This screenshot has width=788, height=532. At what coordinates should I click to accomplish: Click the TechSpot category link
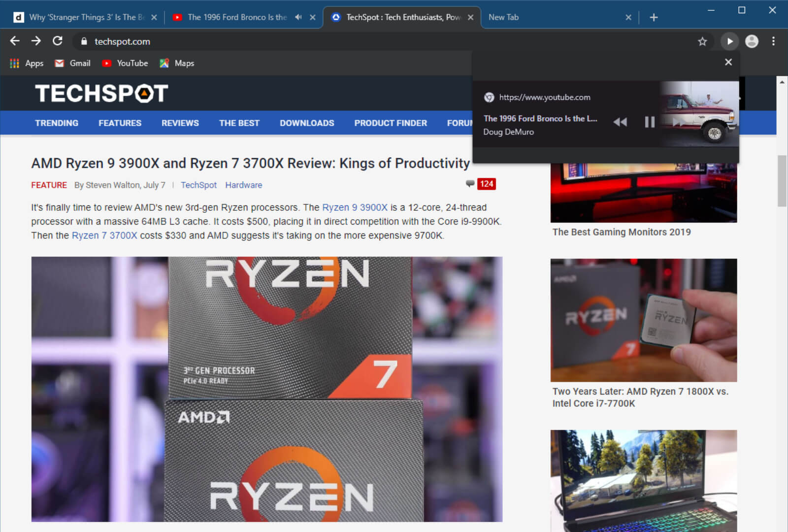[x=198, y=185]
